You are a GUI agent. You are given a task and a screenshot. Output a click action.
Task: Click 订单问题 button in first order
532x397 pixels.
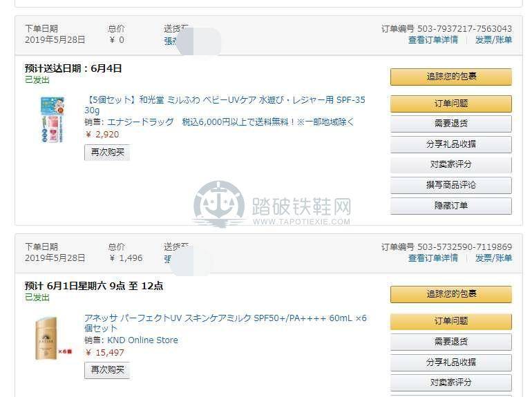point(450,104)
